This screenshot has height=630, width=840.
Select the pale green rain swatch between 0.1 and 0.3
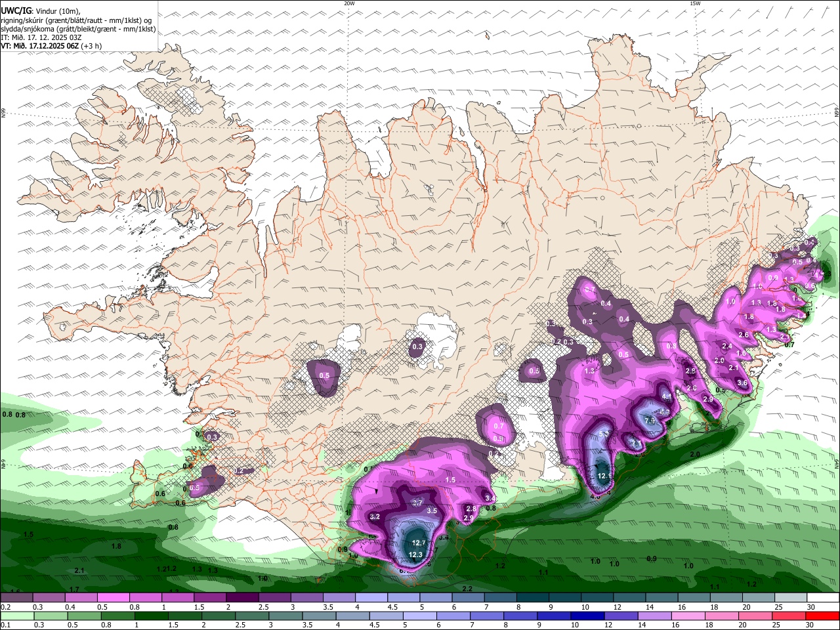16,616
